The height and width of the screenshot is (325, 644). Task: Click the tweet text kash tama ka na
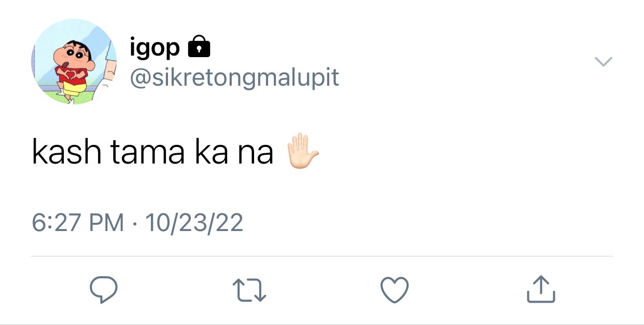click(x=152, y=151)
